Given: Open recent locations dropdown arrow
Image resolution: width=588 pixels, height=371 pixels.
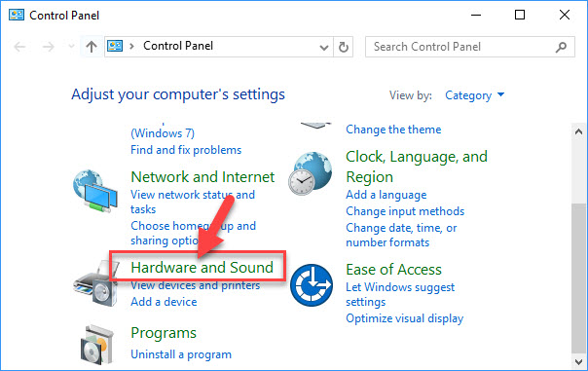Looking at the screenshot, I should pyautogui.click(x=71, y=47).
